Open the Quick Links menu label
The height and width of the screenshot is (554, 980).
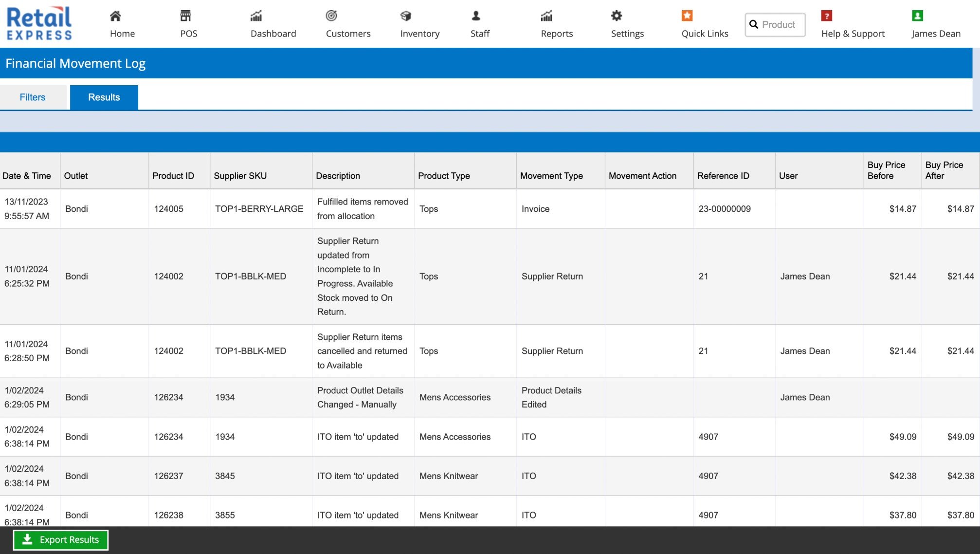[705, 34]
